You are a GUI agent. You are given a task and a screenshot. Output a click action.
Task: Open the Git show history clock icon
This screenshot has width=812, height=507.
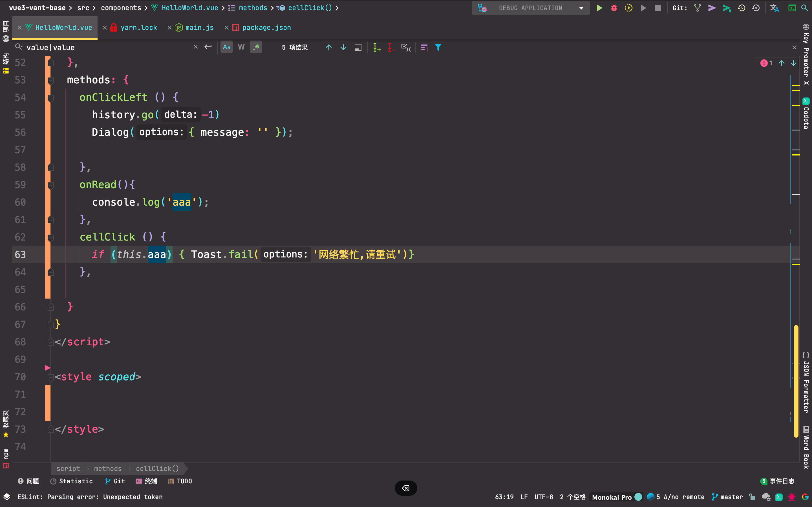tap(741, 8)
